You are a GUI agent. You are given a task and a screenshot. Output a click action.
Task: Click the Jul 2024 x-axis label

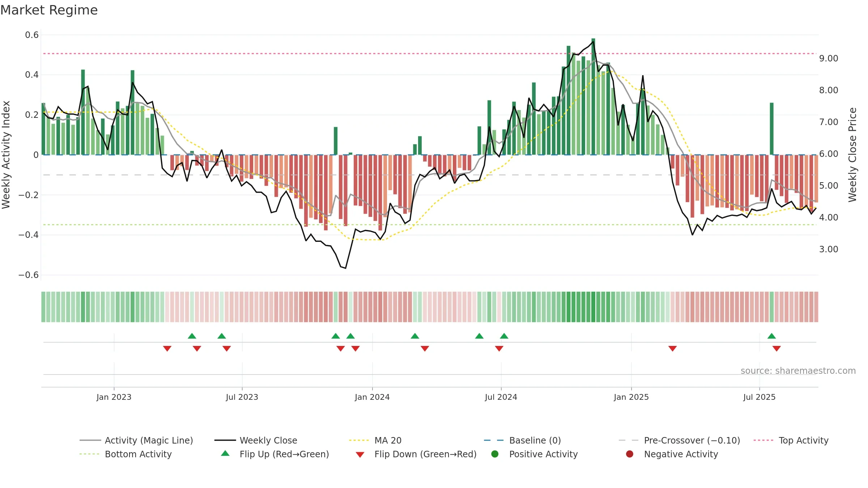tap(501, 397)
